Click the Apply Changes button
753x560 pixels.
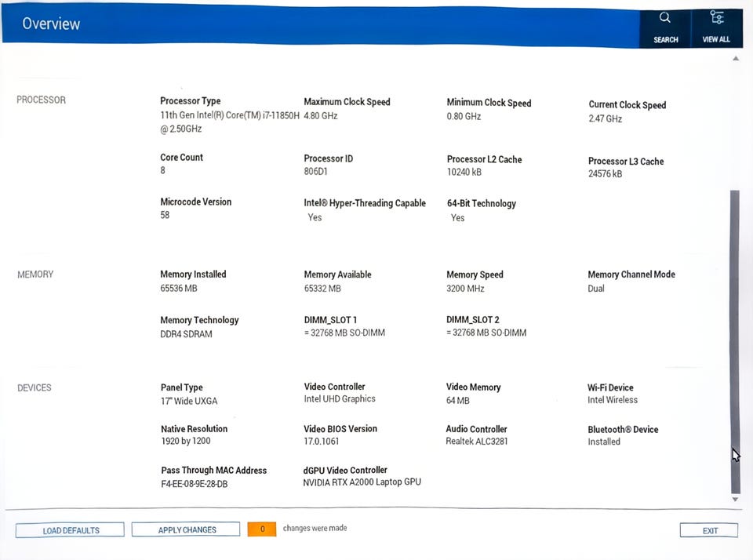coord(187,529)
